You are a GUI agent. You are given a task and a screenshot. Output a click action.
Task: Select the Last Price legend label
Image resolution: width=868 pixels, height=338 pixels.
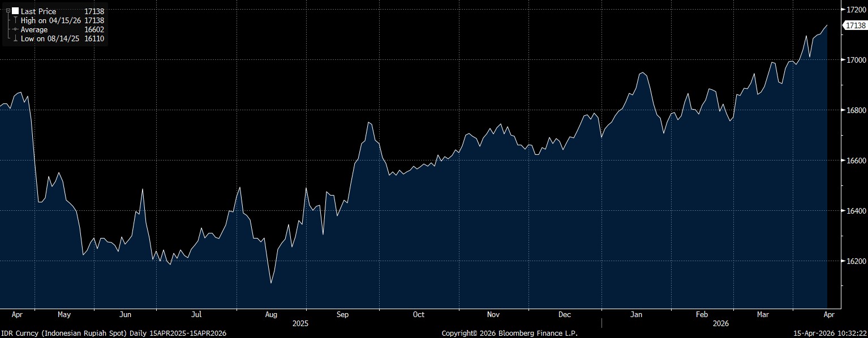coord(38,11)
